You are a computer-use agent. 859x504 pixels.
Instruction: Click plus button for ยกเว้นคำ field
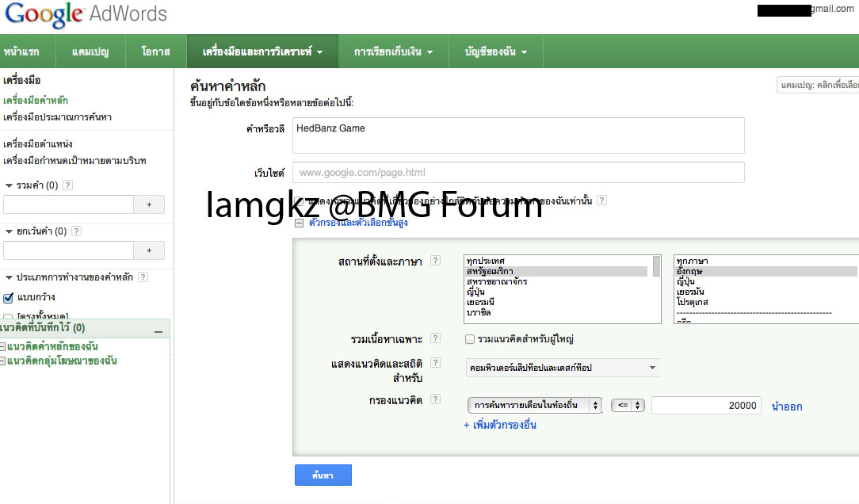[149, 250]
